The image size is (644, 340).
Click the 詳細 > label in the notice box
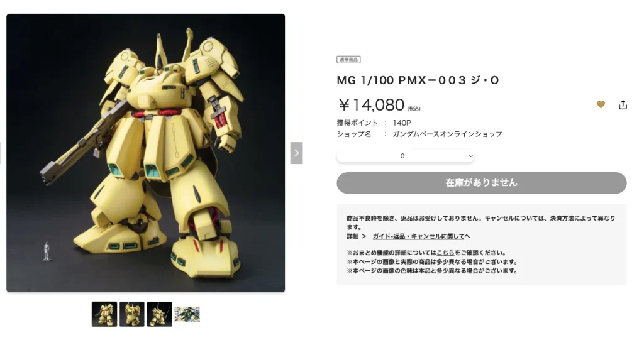pos(356,236)
